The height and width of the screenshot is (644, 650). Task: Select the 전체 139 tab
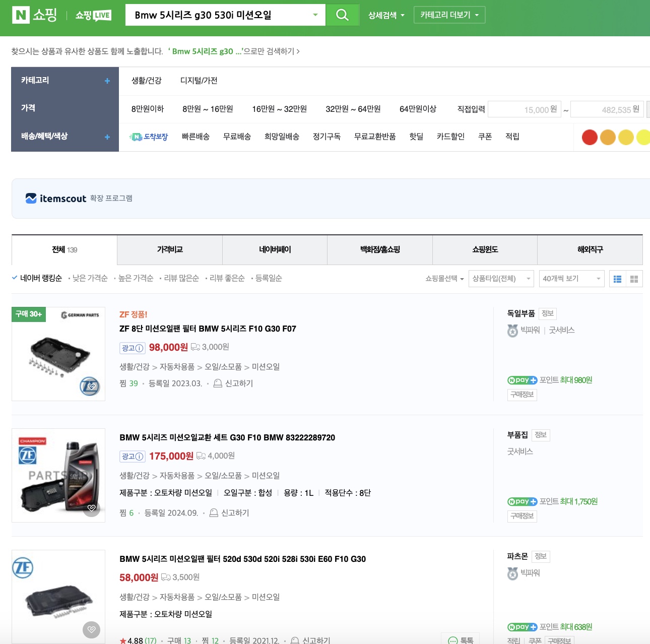coord(64,249)
